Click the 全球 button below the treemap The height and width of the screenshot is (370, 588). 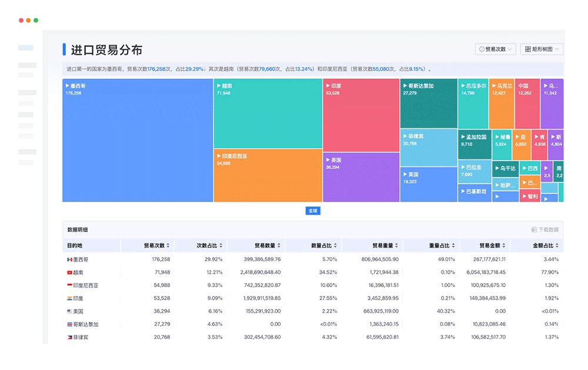313,211
